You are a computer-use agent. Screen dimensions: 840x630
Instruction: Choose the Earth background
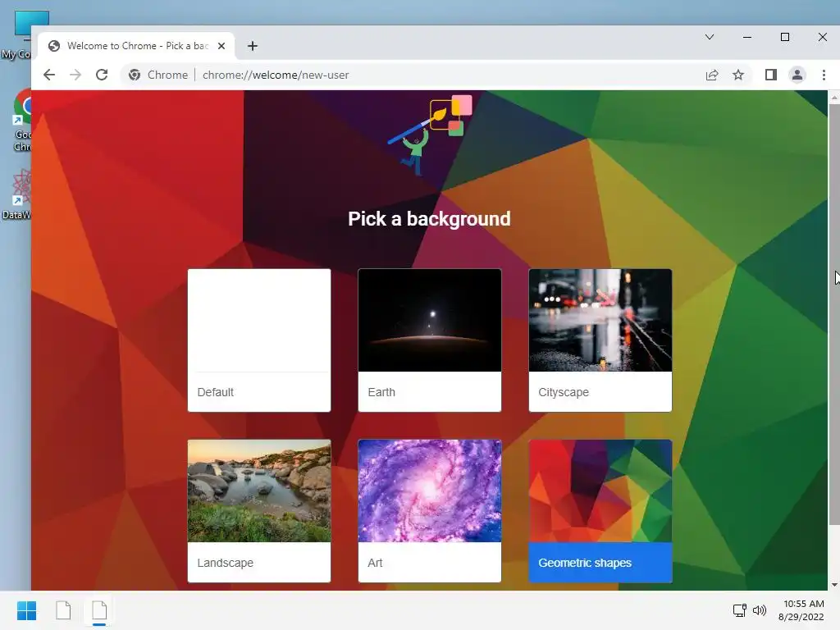click(x=430, y=340)
